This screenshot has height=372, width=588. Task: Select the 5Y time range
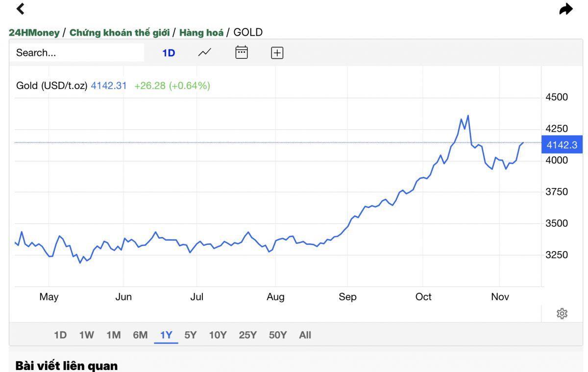pos(190,335)
